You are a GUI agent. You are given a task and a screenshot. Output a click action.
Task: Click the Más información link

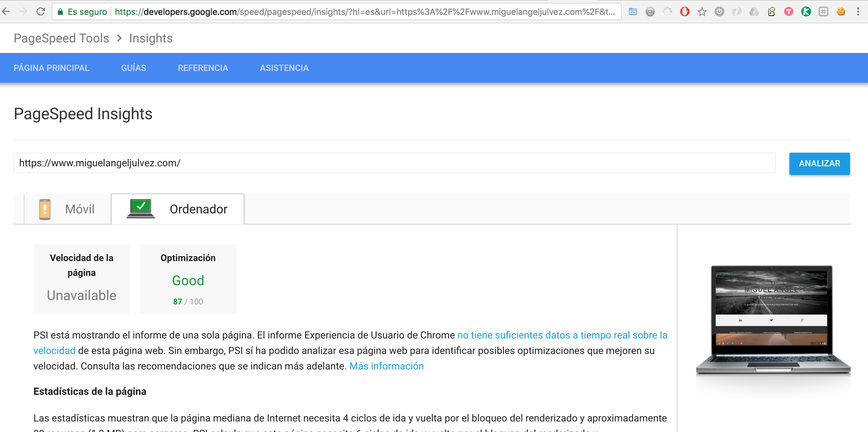coord(386,366)
